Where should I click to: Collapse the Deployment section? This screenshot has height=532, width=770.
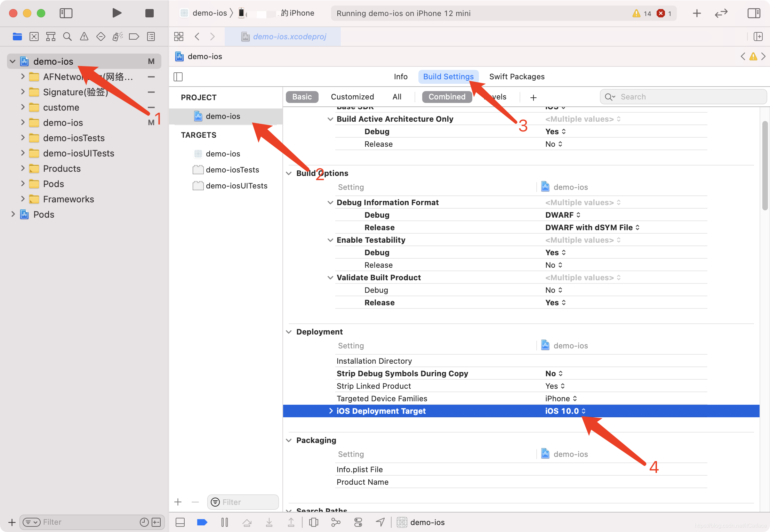(x=289, y=332)
